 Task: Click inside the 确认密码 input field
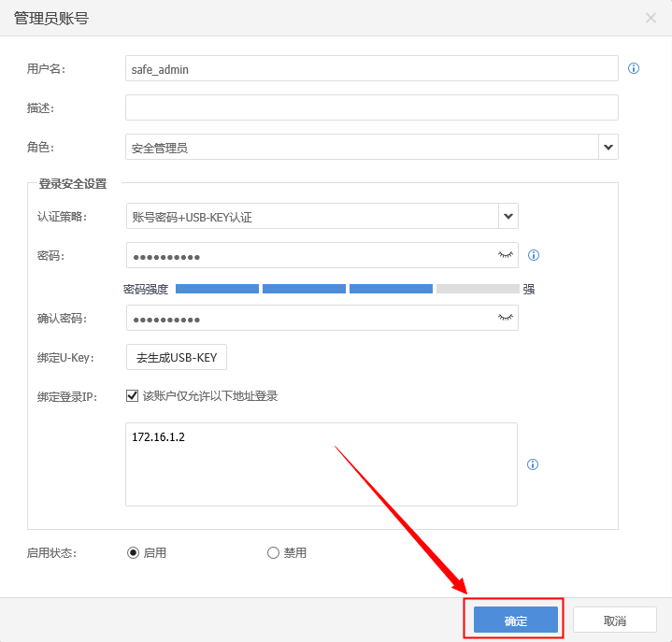[x=308, y=319]
